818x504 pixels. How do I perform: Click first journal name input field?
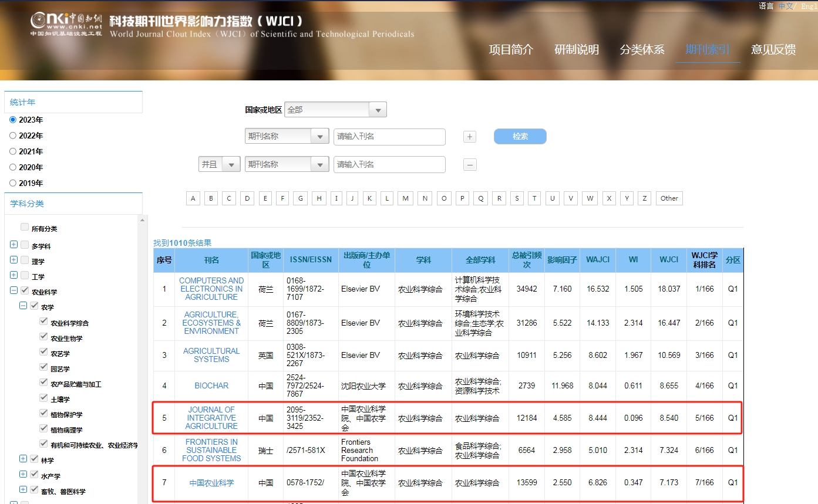389,136
